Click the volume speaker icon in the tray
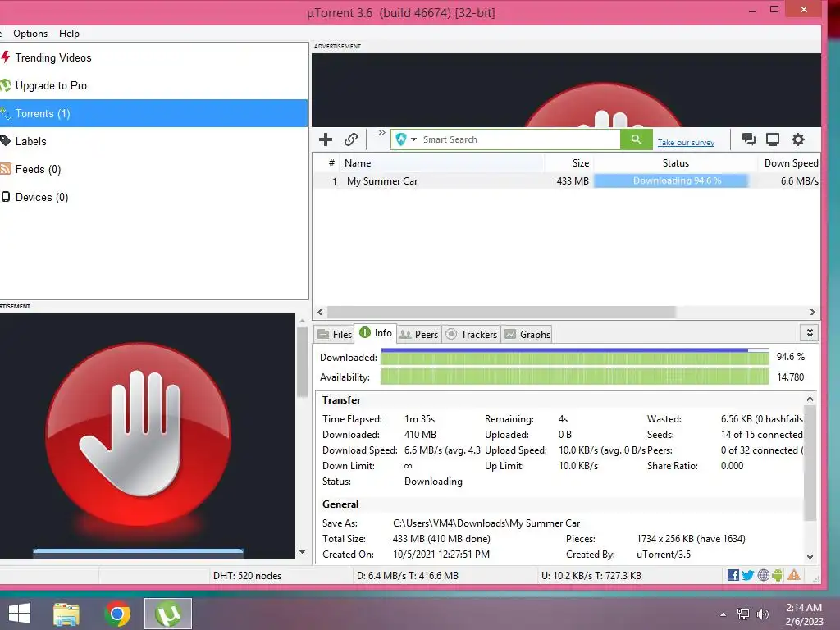840x630 pixels. [762, 614]
